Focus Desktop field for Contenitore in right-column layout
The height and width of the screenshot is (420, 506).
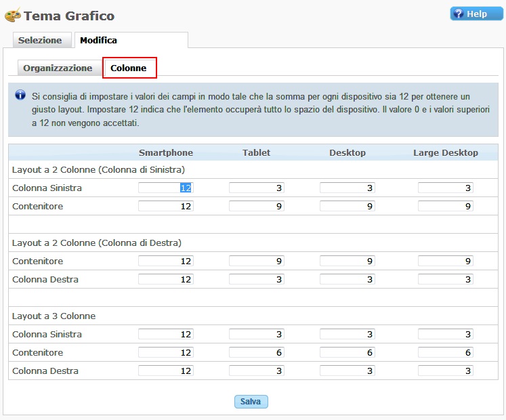(x=347, y=261)
